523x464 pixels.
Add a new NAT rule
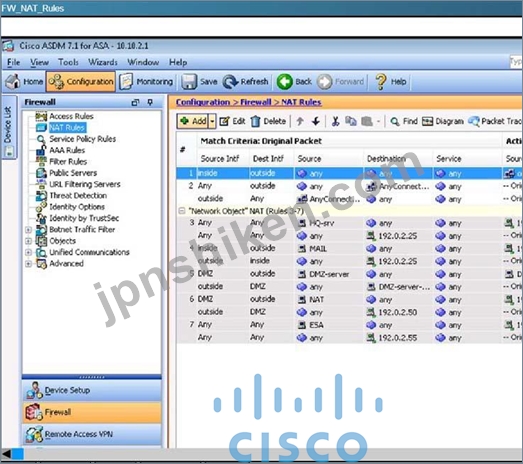point(193,121)
